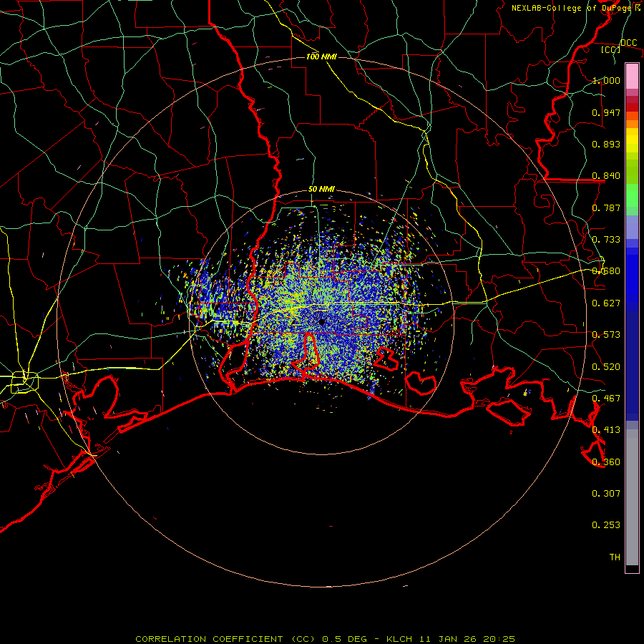This screenshot has height=644, width=644.
Task: Click the 100 NMI range ring label
Action: pos(321,57)
